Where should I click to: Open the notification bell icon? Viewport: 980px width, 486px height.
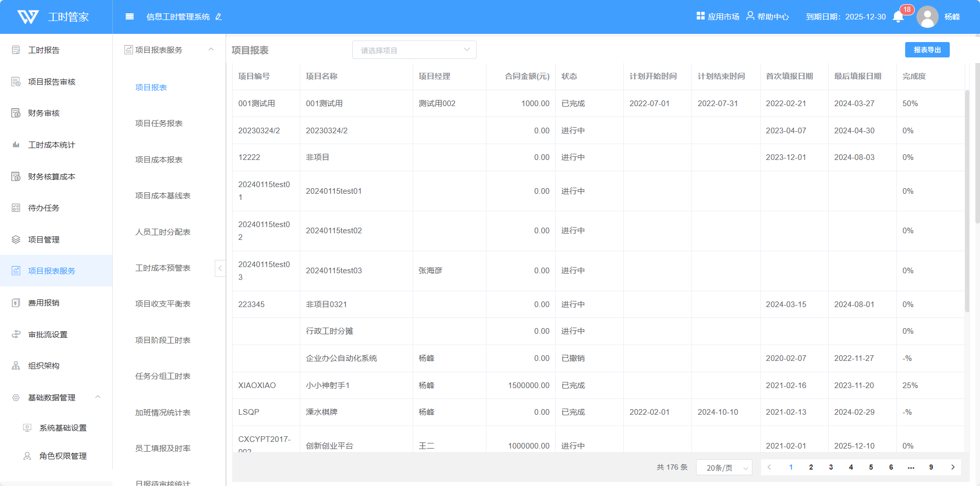click(898, 17)
